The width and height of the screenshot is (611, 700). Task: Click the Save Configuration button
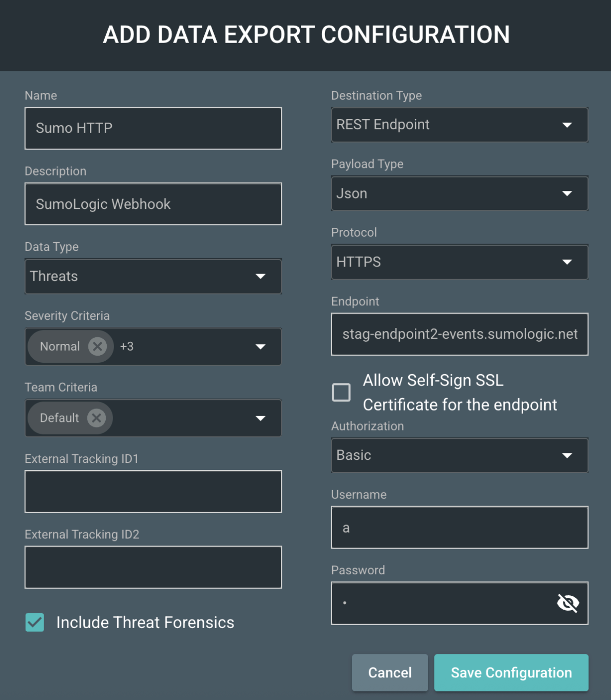pyautogui.click(x=511, y=672)
